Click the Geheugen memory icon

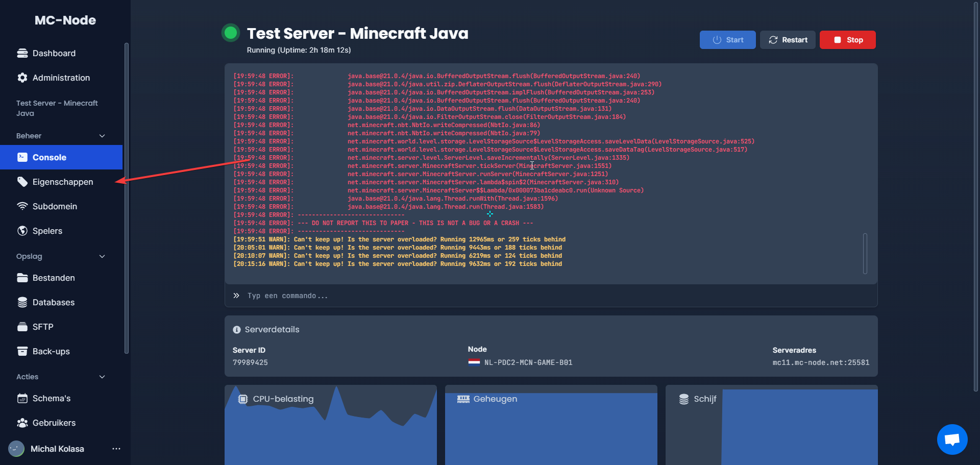pyautogui.click(x=463, y=399)
